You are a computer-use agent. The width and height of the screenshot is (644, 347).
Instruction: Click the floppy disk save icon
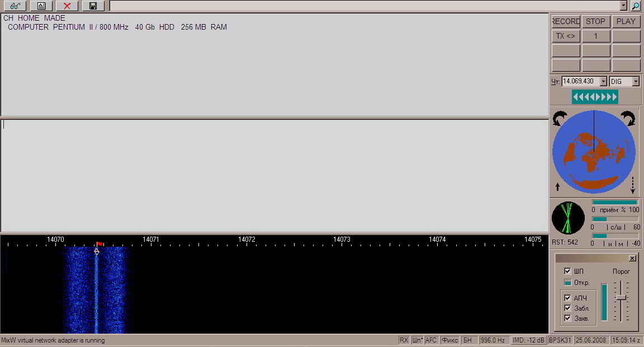pos(93,6)
